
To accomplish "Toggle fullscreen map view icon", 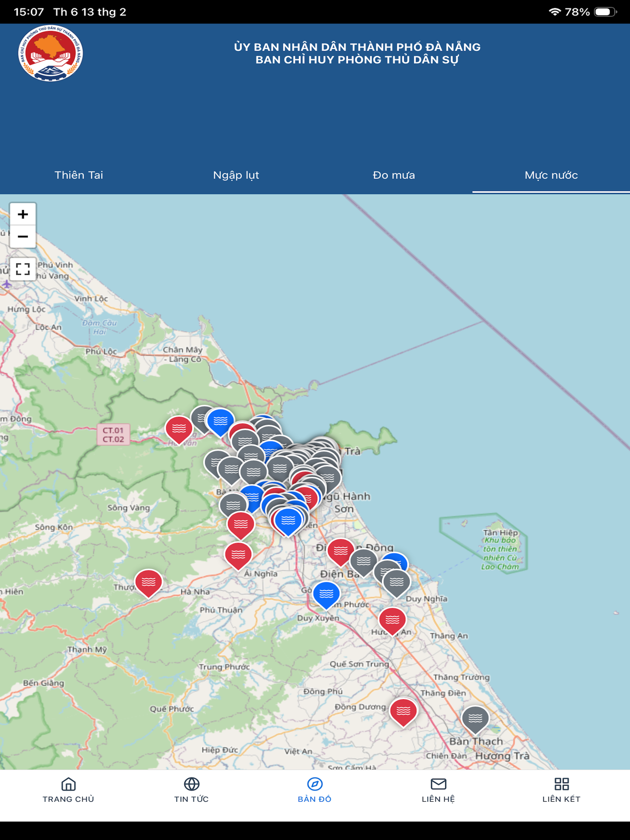I will tap(23, 269).
